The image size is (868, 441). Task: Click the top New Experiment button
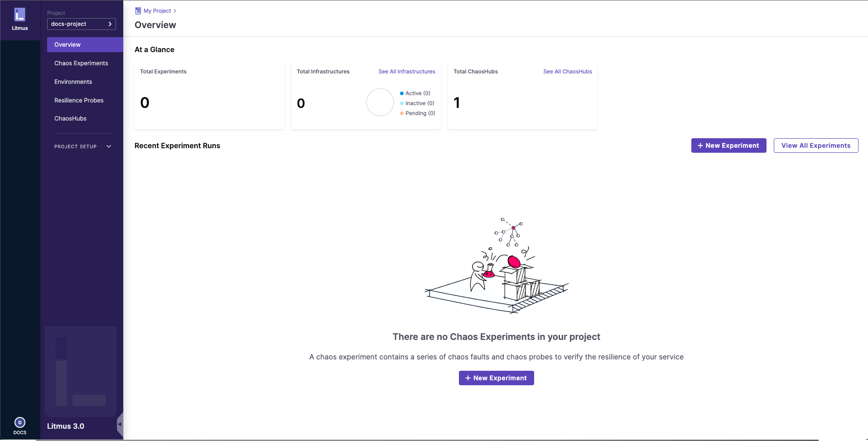pyautogui.click(x=728, y=145)
